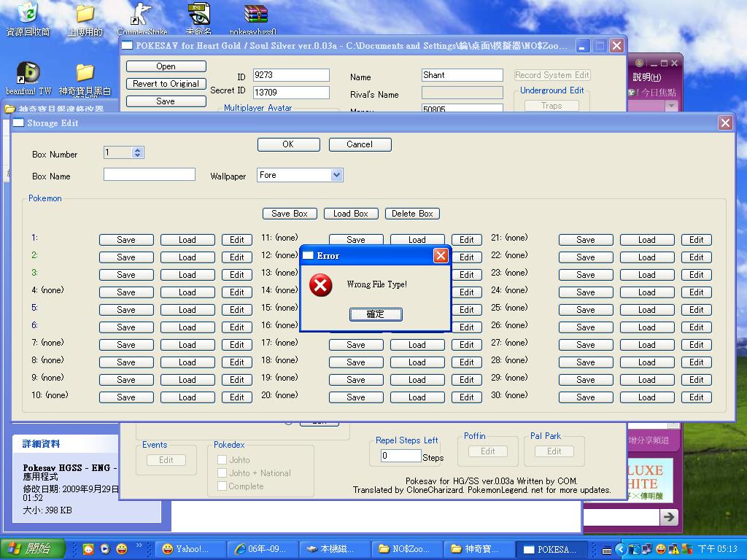The height and width of the screenshot is (560, 747).
Task: Click the 今日焦點 Yahoo icon in messenger window
Action: tap(632, 93)
